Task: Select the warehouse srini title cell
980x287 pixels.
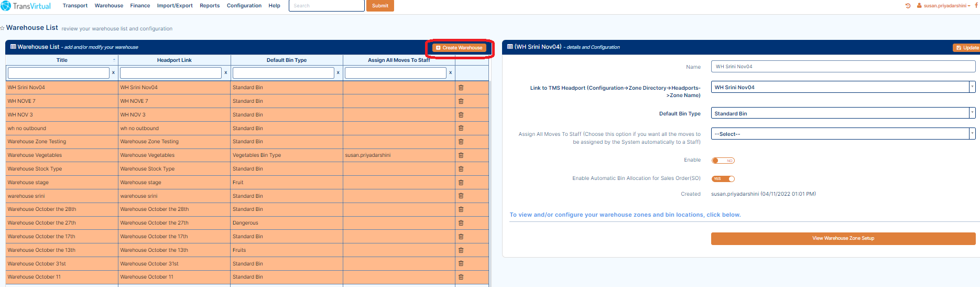Action: pos(62,196)
